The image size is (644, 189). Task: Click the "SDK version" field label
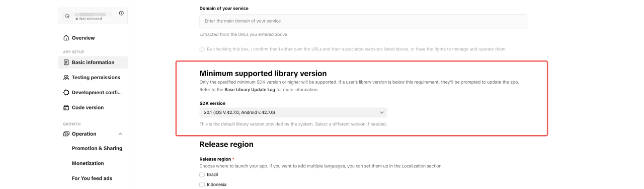pos(212,103)
